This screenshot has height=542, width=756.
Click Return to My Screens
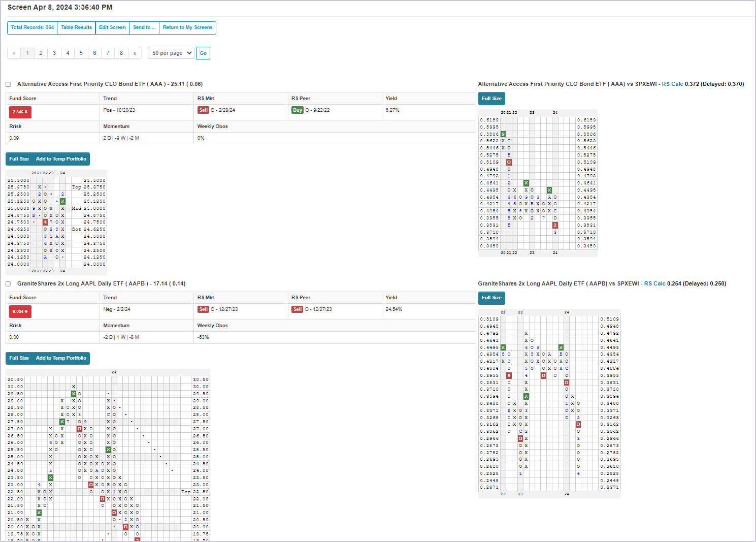click(188, 27)
